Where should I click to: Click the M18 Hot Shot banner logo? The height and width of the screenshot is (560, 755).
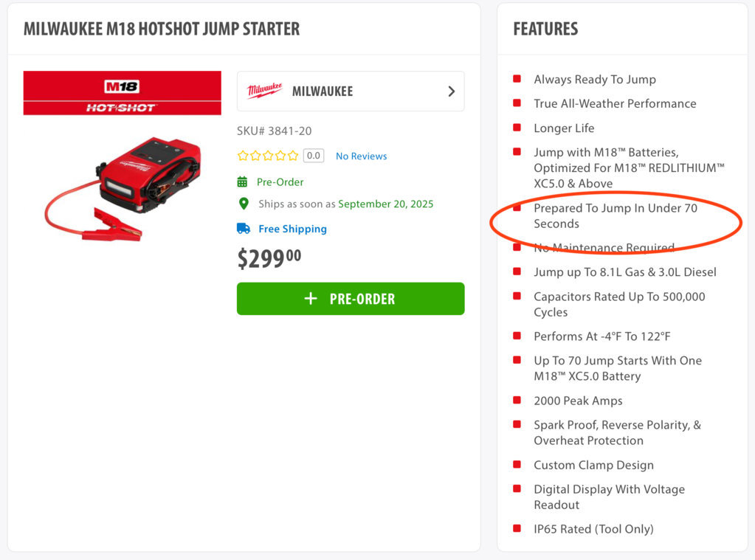click(123, 93)
